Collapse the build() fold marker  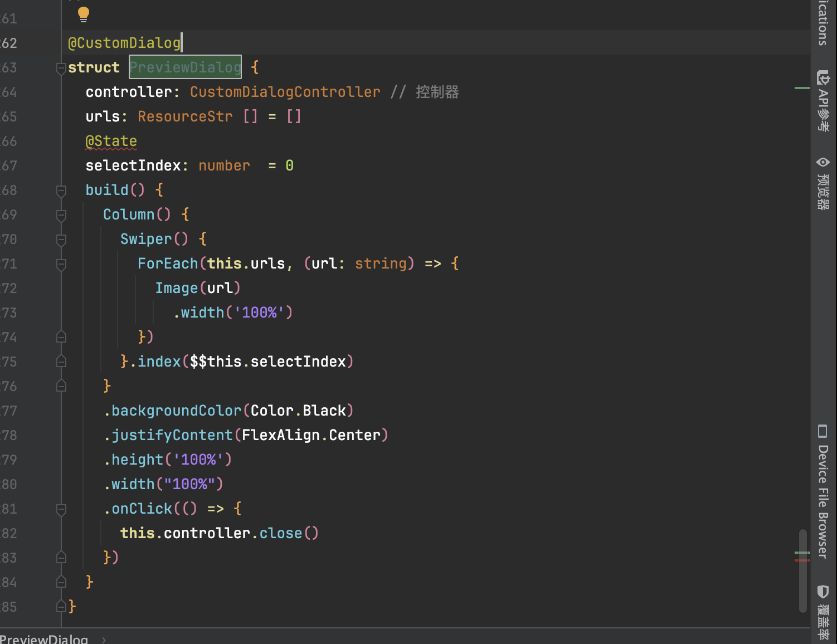pyautogui.click(x=61, y=191)
